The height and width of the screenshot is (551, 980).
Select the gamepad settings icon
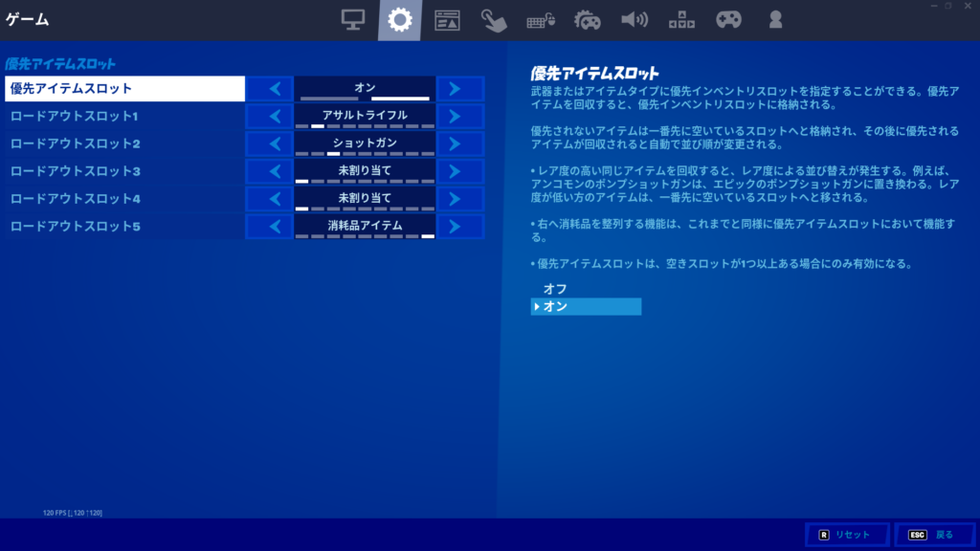click(x=728, y=18)
